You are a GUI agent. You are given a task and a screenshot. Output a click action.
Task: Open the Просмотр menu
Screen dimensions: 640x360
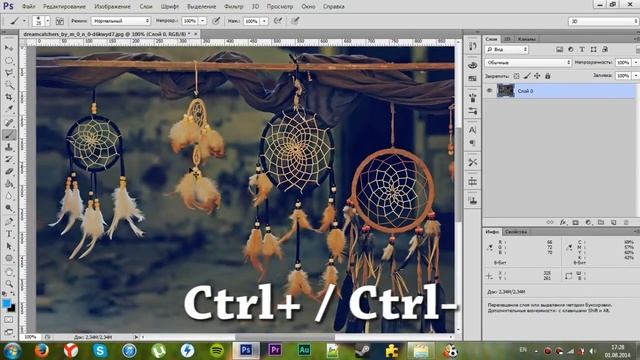tap(280, 7)
